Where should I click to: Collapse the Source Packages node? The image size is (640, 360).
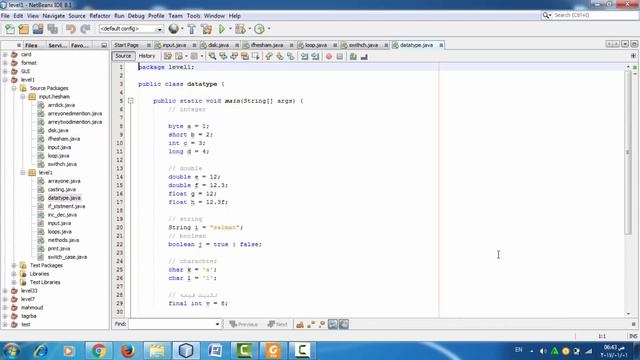pos(14,88)
